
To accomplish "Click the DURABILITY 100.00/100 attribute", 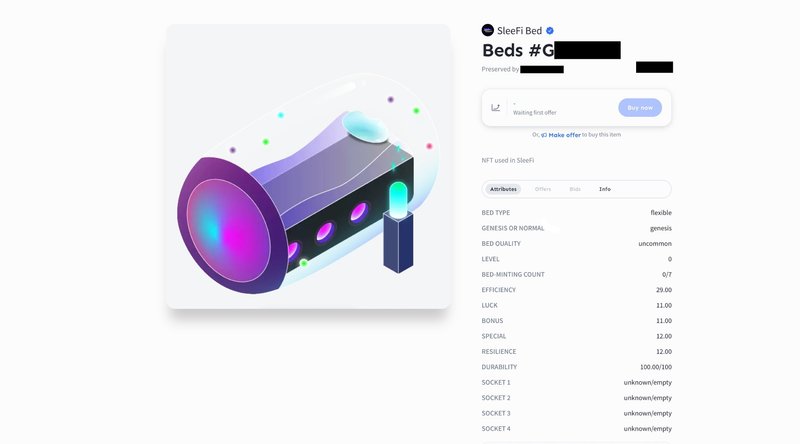I will 577,367.
